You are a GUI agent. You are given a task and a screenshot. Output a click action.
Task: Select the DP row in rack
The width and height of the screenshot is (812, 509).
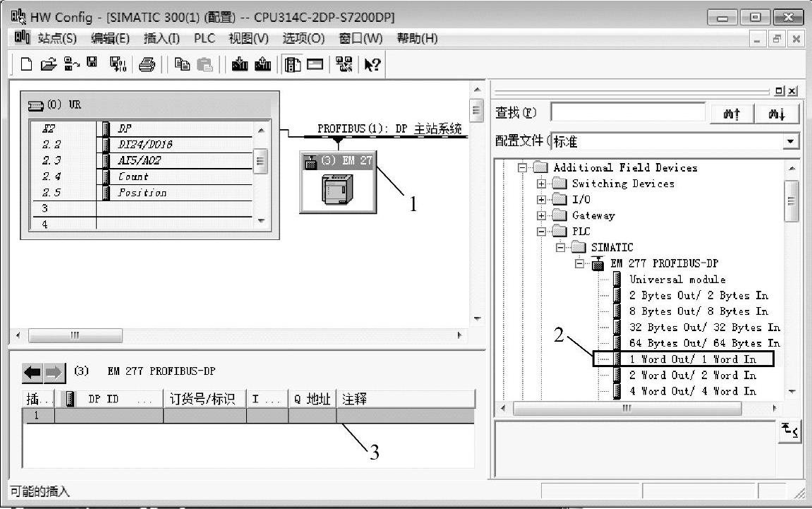142,128
